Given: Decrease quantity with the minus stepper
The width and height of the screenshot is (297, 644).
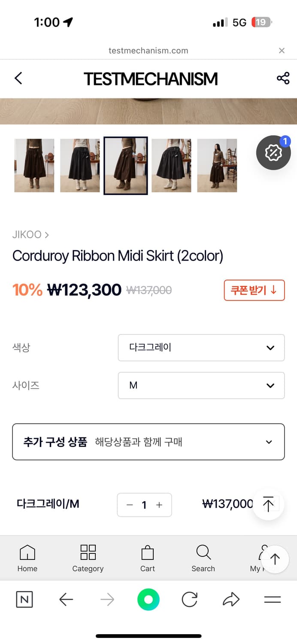Looking at the screenshot, I should [x=130, y=505].
